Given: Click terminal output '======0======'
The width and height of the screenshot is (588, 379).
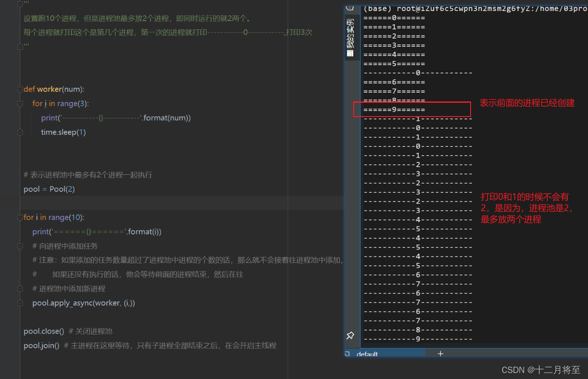Looking at the screenshot, I should point(394,18).
